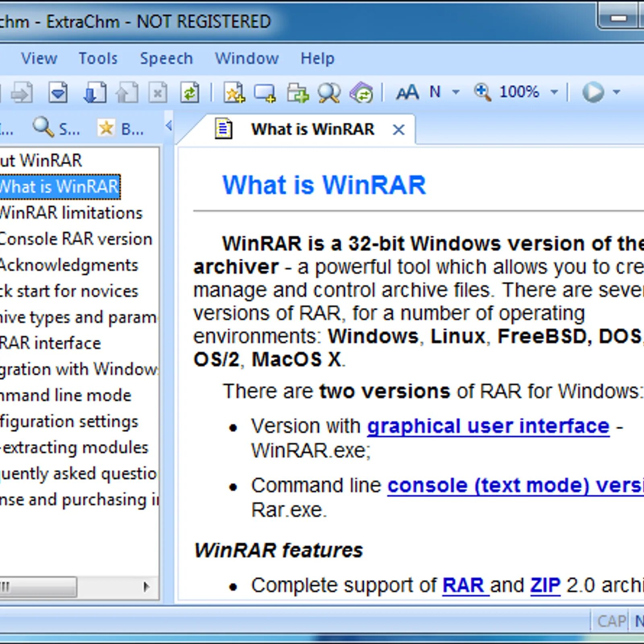644x644 pixels.
Task: Open dropdown arrow beside play button
Action: point(616,92)
